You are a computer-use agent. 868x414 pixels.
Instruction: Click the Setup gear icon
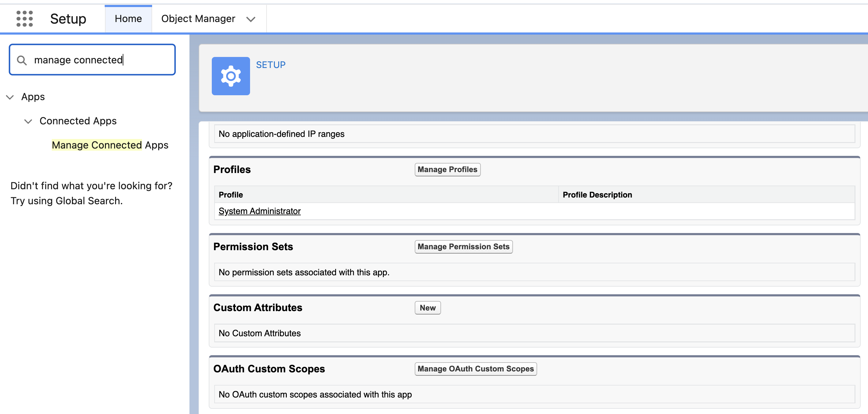pos(231,76)
